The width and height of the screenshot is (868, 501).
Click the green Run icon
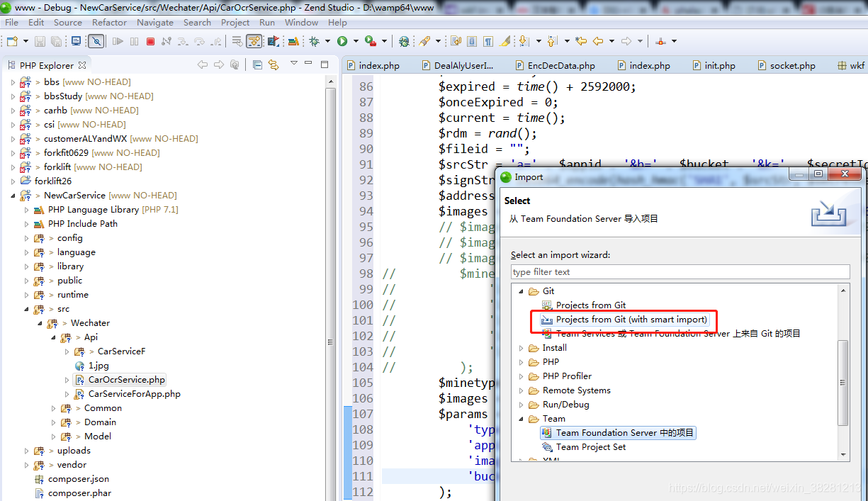[x=342, y=41]
